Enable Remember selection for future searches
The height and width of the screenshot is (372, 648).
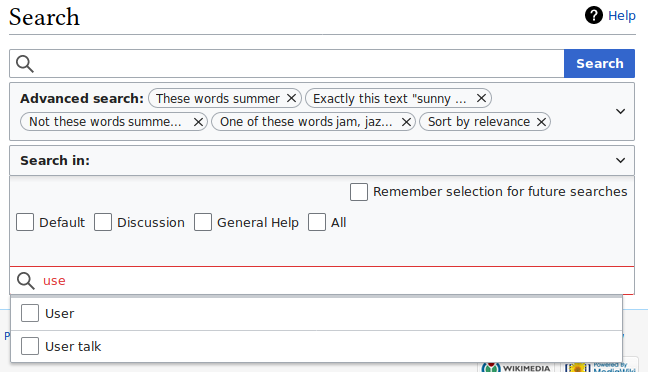click(x=359, y=192)
